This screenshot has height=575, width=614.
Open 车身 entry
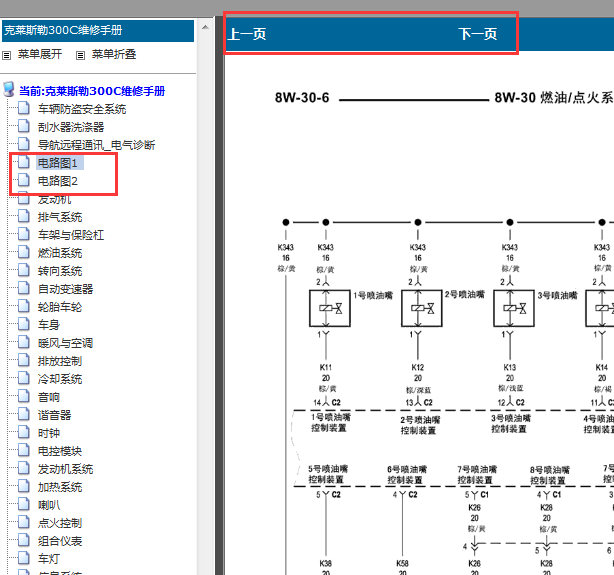pyautogui.click(x=49, y=325)
